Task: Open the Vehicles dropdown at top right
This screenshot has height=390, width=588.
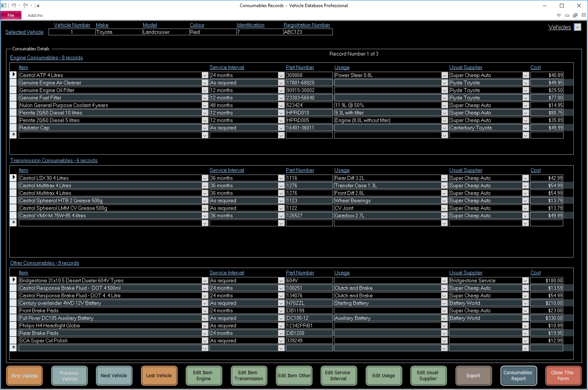Action: click(x=578, y=27)
